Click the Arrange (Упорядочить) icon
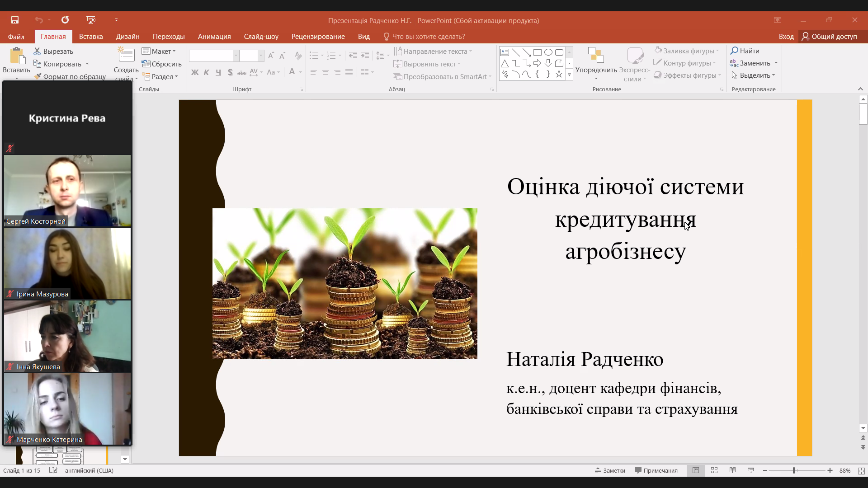This screenshot has width=868, height=488. 595,56
